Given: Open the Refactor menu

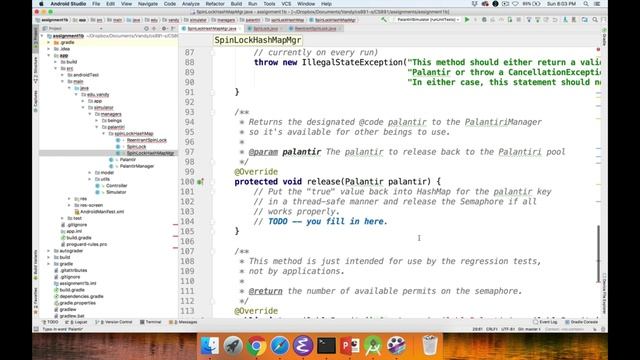Looking at the screenshot, I should 215,4.
